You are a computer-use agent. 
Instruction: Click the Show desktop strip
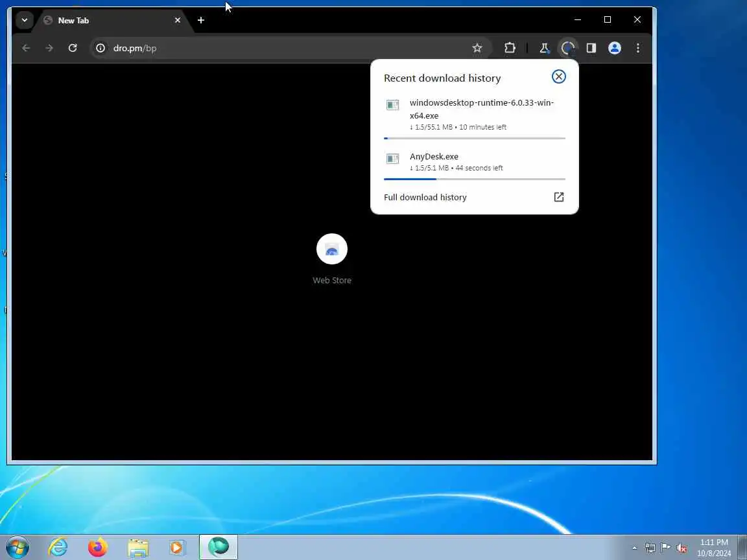(742, 547)
